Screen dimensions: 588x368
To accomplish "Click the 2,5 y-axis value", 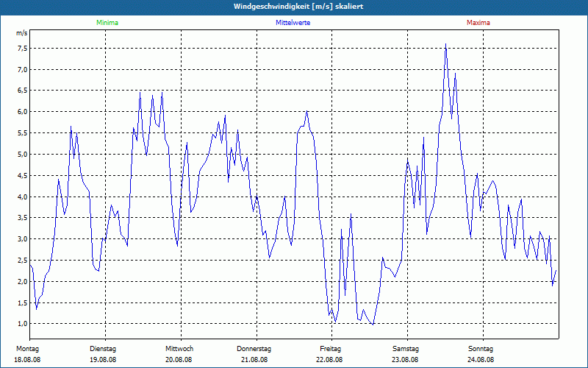I will 21,261.
